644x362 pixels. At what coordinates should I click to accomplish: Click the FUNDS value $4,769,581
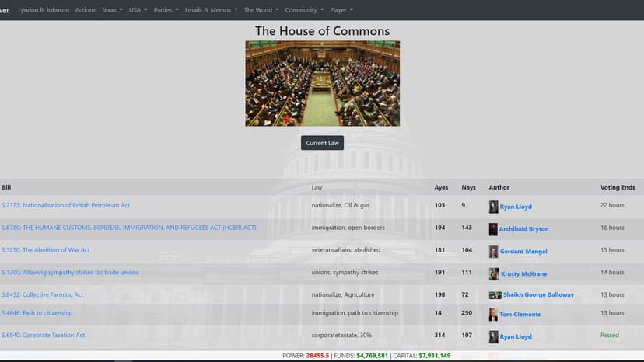pos(372,356)
